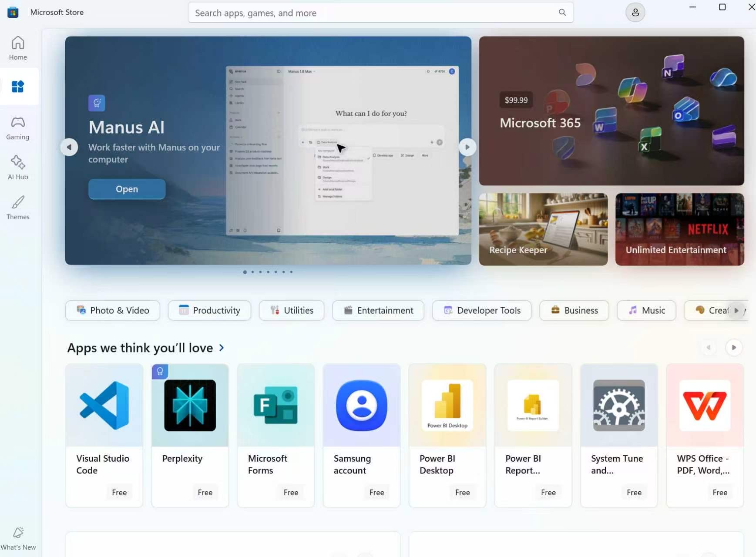756x557 pixels.
Task: Open the Gaming section
Action: [18, 128]
